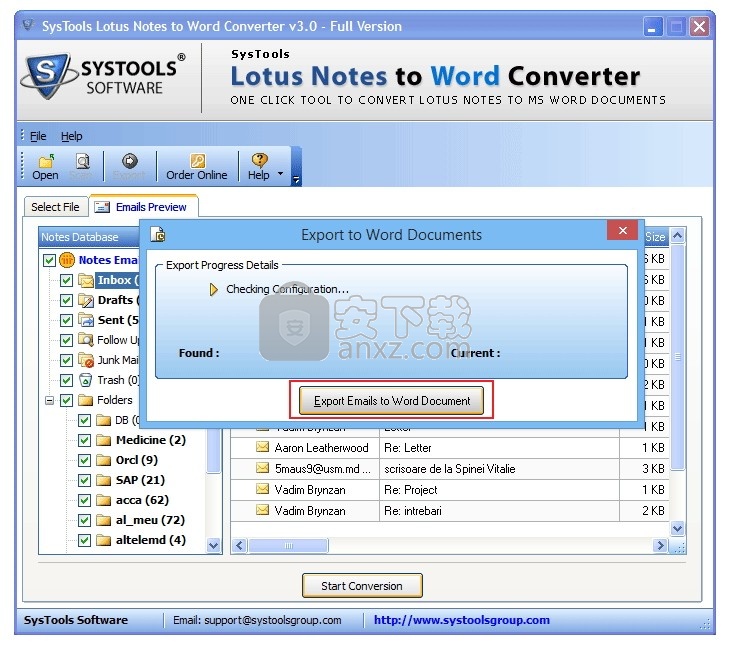Select the al_meu (72) folder
Screen dimensions: 735x645
150,520
